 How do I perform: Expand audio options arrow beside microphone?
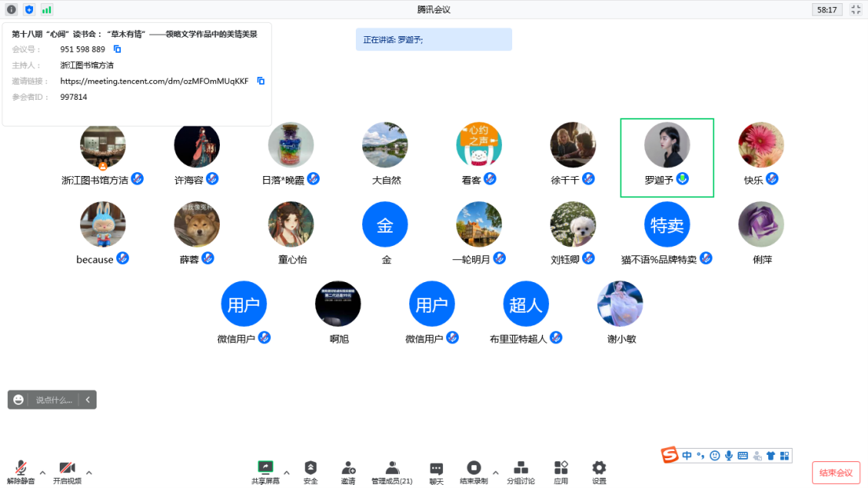(x=42, y=472)
